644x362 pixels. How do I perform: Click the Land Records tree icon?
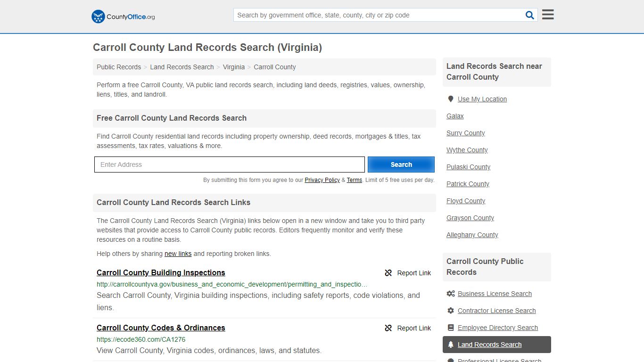pyautogui.click(x=451, y=345)
